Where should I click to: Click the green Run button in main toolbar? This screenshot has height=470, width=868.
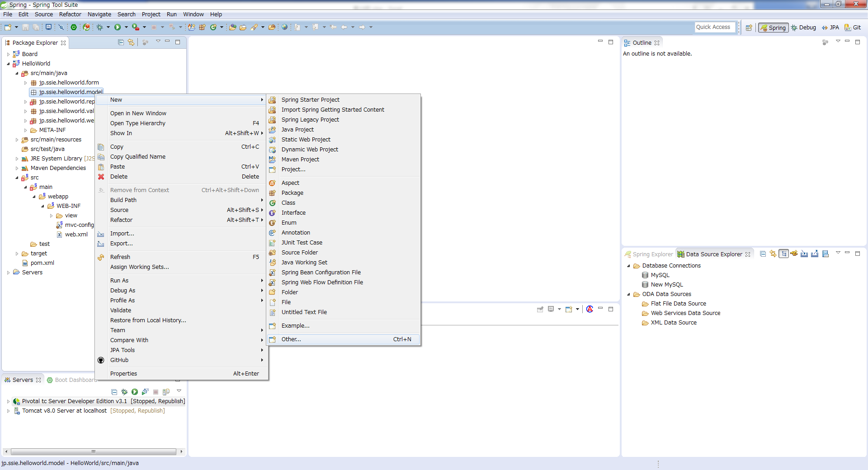pyautogui.click(x=118, y=27)
